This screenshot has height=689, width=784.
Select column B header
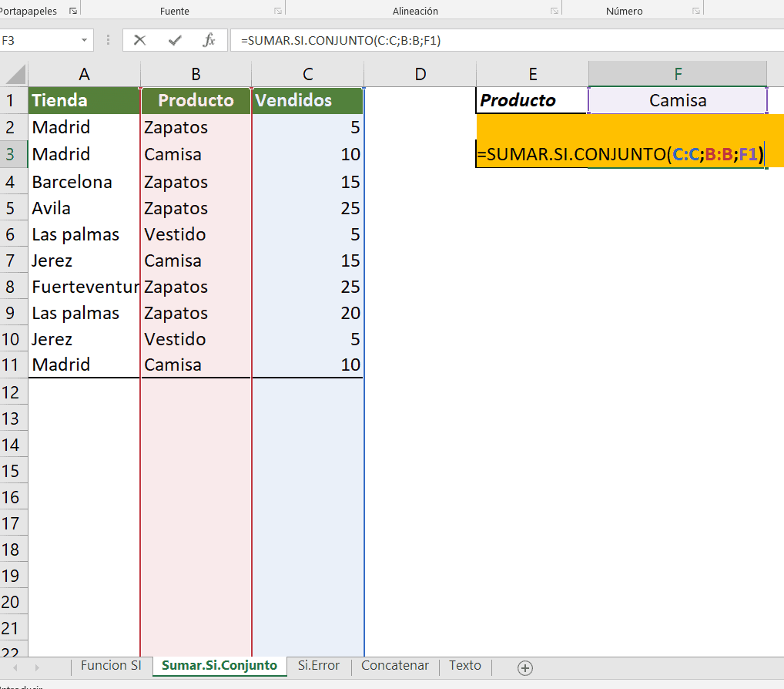(196, 74)
